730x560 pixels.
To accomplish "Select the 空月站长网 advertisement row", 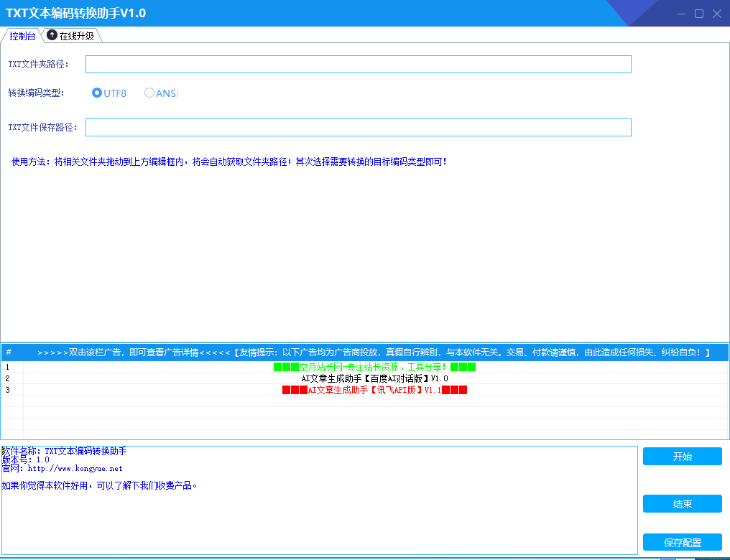I will coord(364,367).
